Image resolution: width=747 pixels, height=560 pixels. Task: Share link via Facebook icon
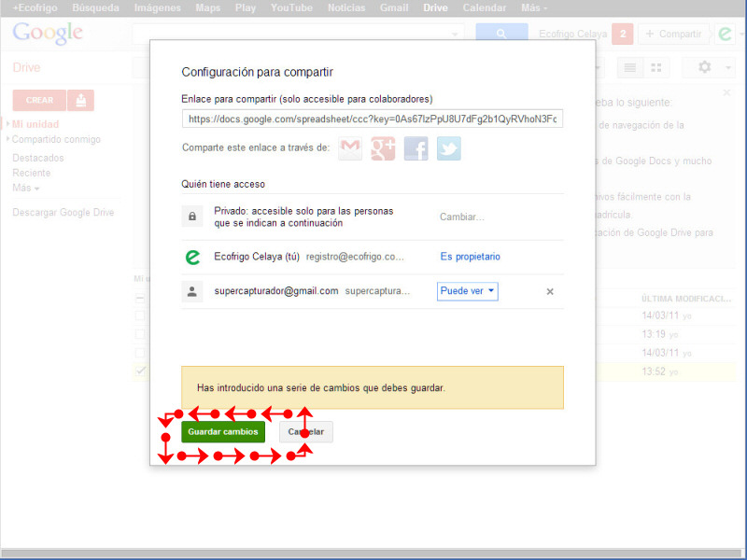point(416,148)
